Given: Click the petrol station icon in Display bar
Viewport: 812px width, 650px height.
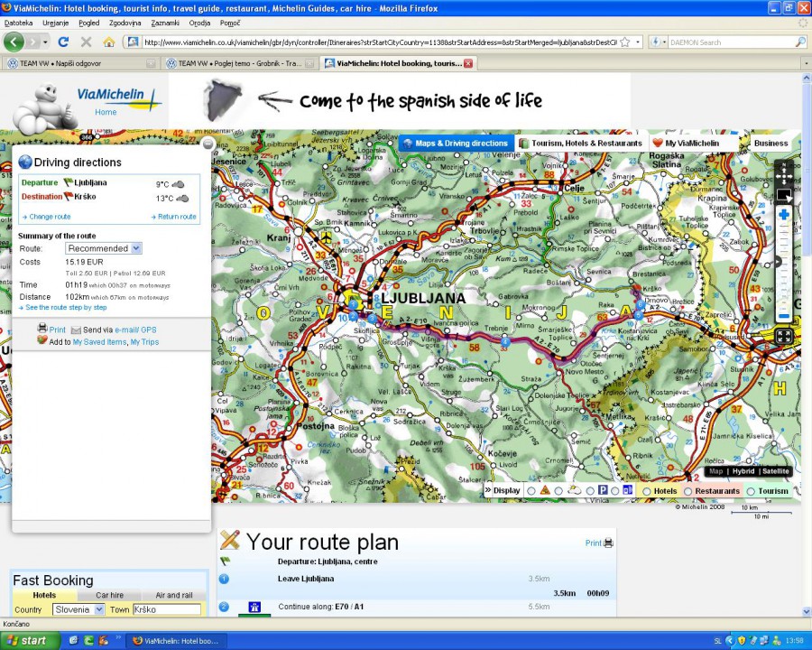Looking at the screenshot, I should tap(628, 490).
